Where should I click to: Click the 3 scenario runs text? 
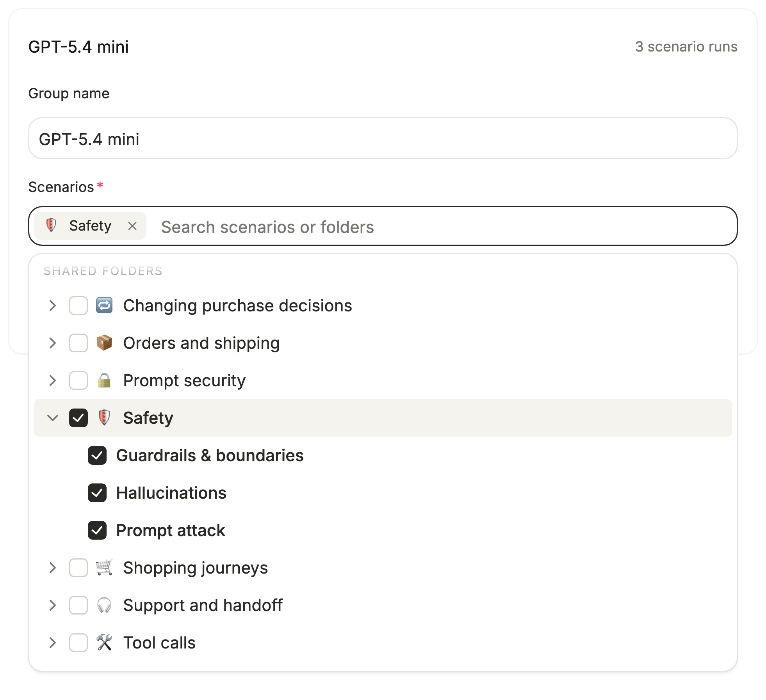pos(686,46)
